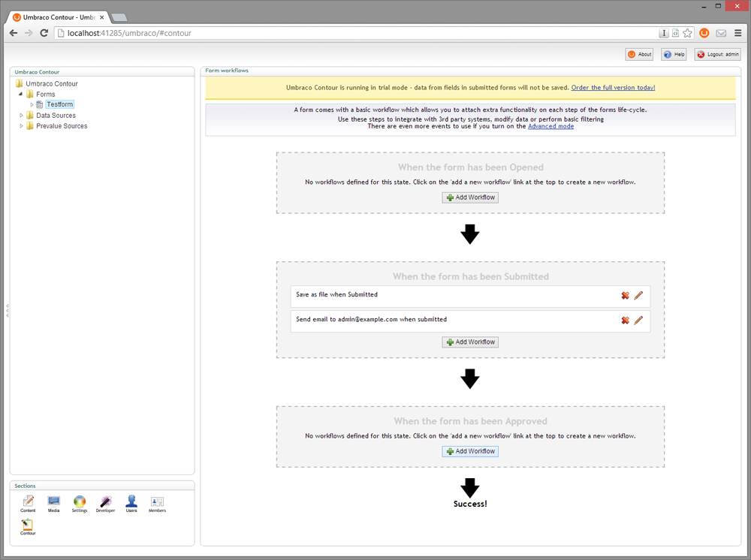Click the mail envelope extension icon
This screenshot has width=751, height=560.
point(721,33)
